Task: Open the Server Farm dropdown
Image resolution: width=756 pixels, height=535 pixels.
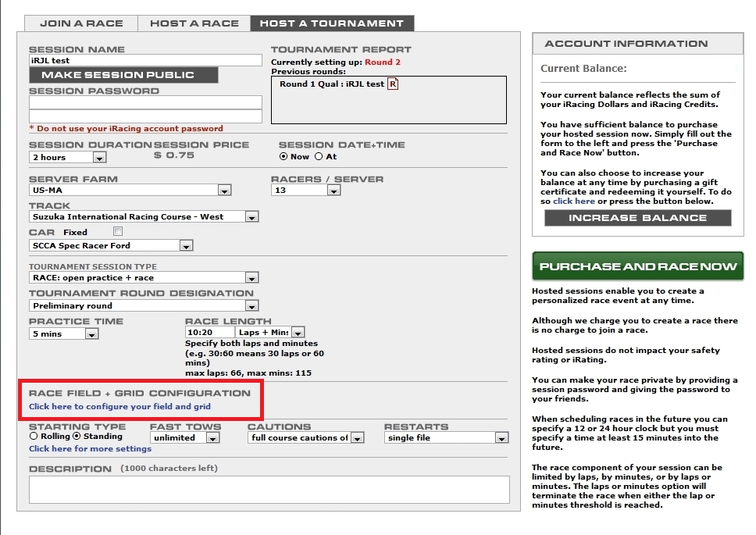Action: [130, 190]
